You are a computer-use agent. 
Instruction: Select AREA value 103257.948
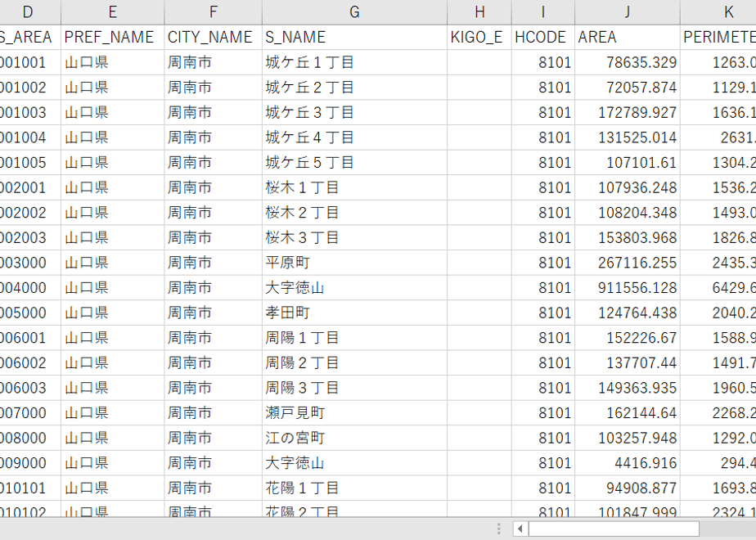click(x=628, y=439)
